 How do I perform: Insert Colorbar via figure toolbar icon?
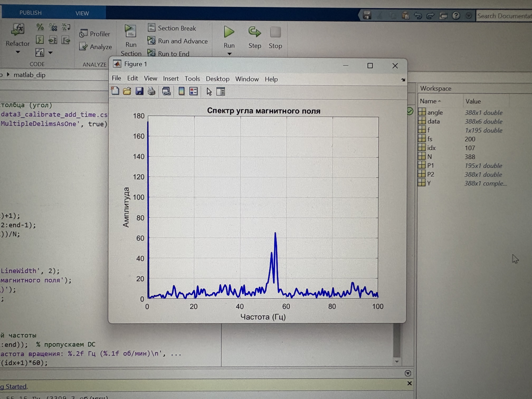click(x=182, y=91)
